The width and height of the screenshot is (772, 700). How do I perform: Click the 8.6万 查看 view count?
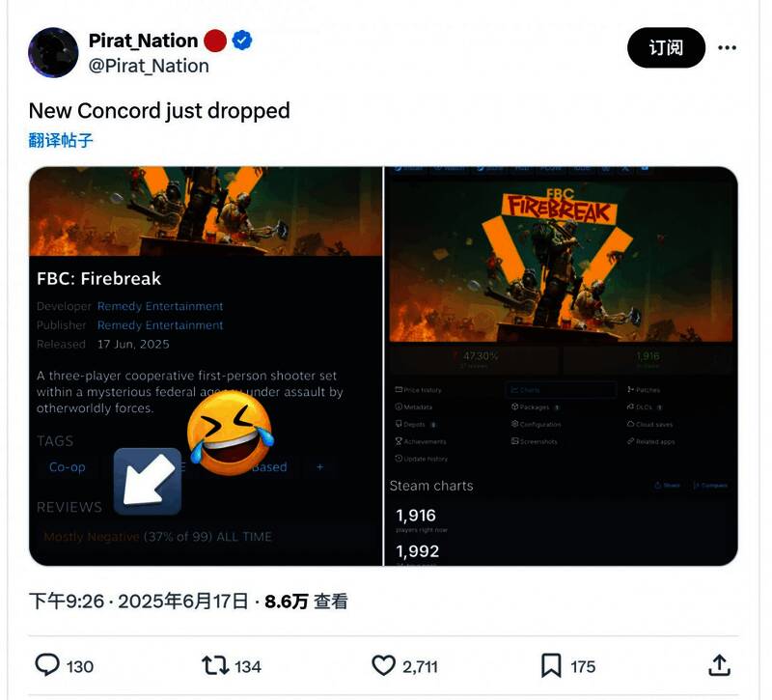(306, 602)
